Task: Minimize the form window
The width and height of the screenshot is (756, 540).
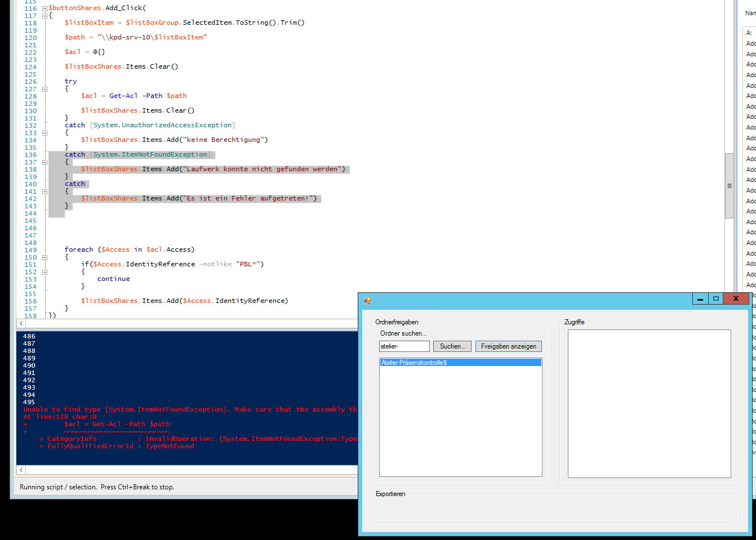Action: [x=700, y=299]
